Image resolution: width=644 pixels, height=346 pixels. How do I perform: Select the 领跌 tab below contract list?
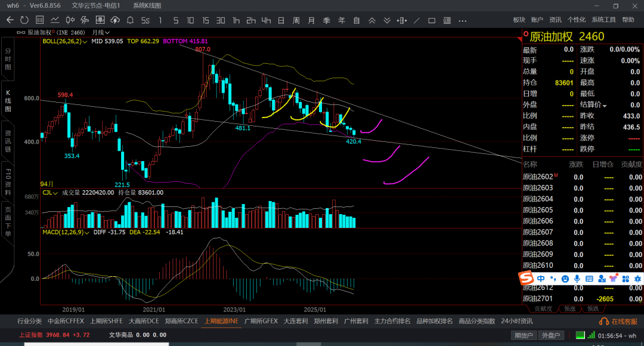593,308
